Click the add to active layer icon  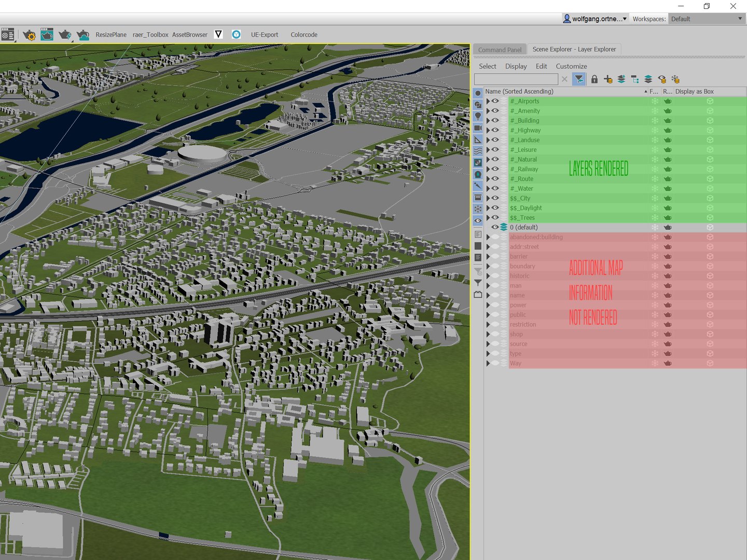pyautogui.click(x=621, y=79)
